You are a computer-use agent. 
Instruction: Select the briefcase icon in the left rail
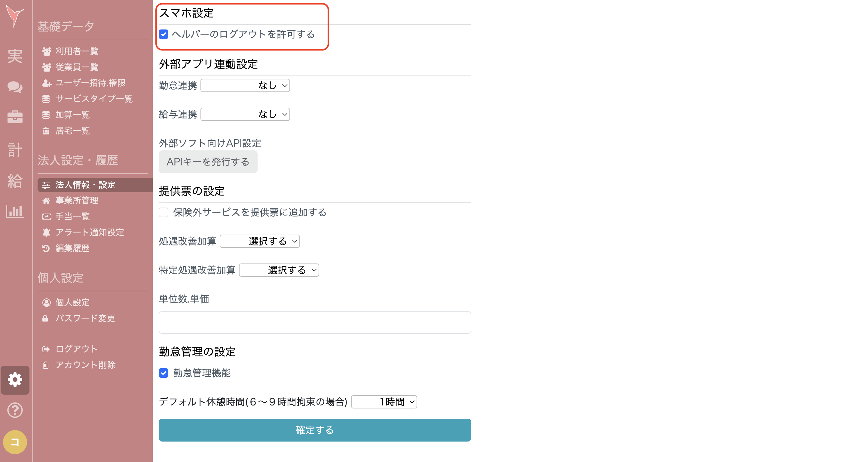click(15, 117)
